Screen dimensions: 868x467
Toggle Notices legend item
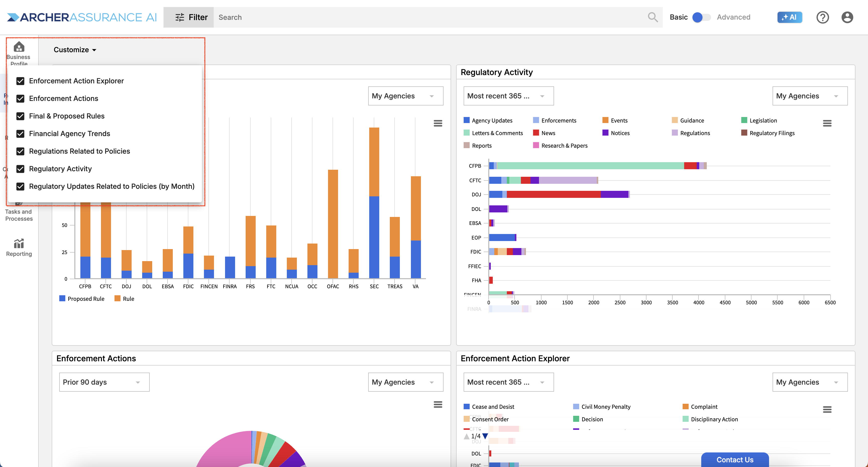coord(616,133)
